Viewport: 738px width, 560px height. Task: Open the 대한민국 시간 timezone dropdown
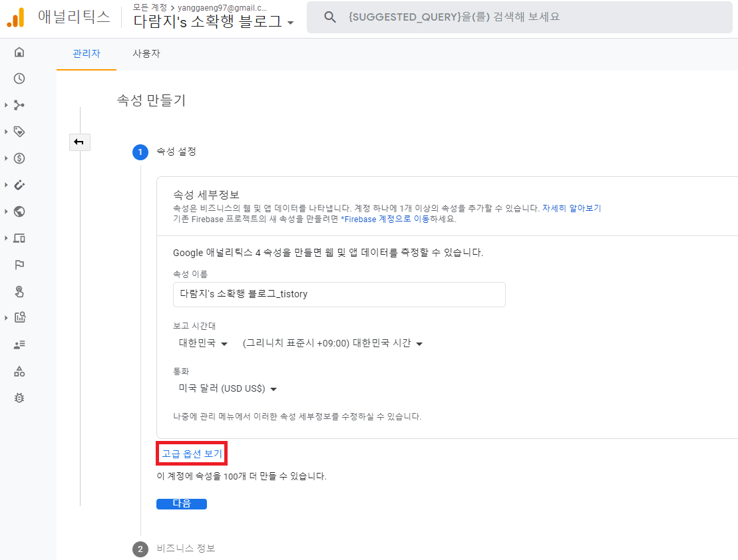[332, 343]
